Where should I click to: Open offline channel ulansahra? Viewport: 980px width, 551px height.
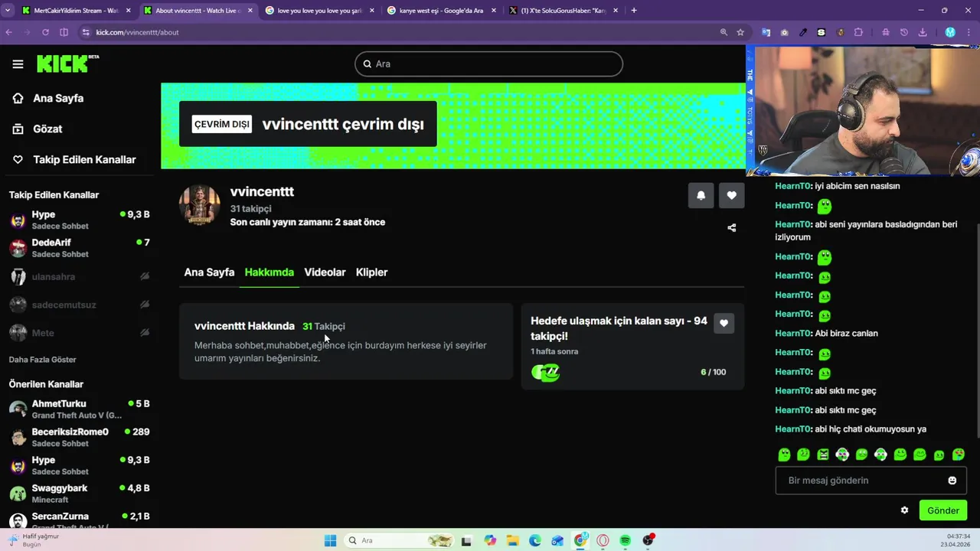(x=80, y=276)
